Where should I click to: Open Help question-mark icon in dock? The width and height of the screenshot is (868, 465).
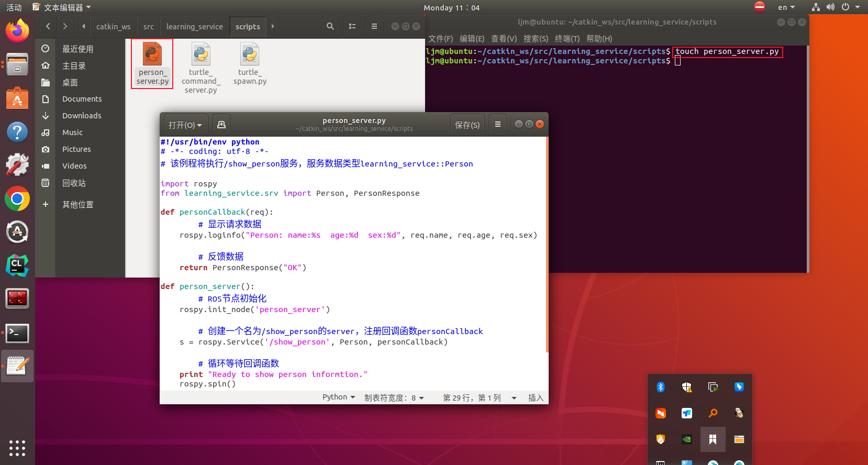[17, 131]
